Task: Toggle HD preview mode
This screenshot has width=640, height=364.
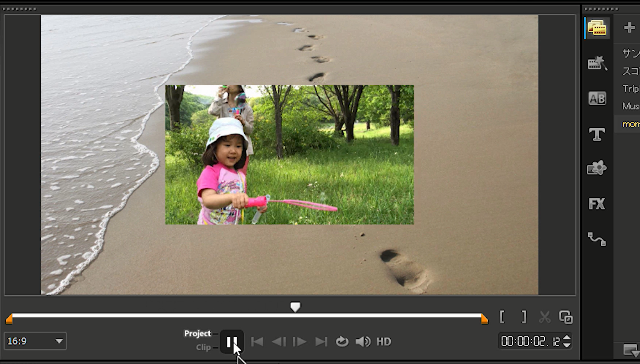Action: click(383, 341)
